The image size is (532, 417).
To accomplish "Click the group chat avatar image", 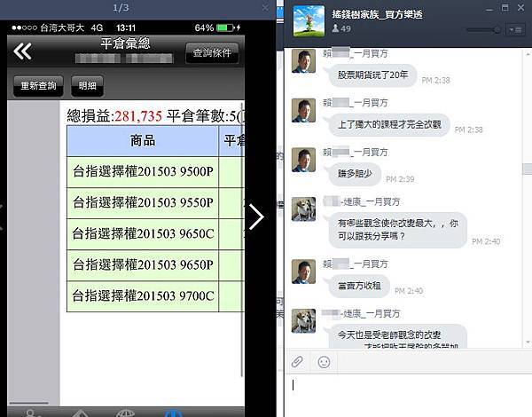I will pos(309,20).
